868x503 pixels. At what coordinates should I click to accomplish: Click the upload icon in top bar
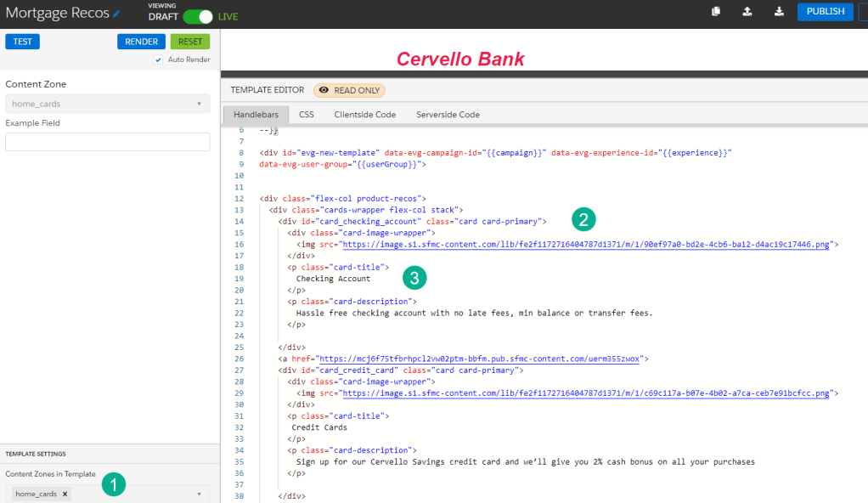pos(747,12)
